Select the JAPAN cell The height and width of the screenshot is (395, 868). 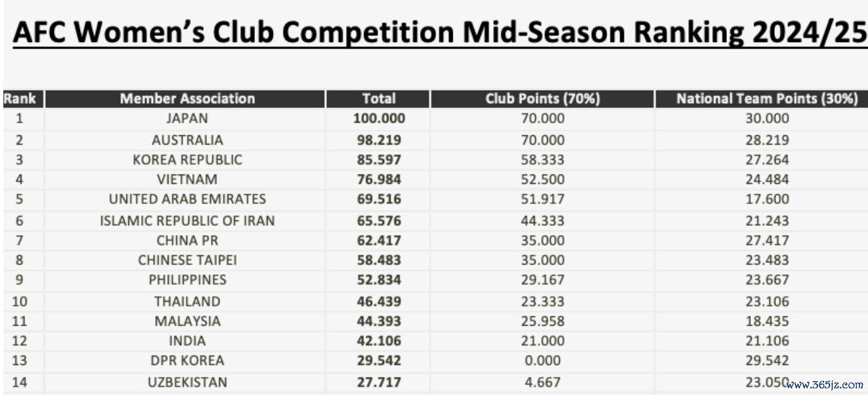[x=187, y=119]
